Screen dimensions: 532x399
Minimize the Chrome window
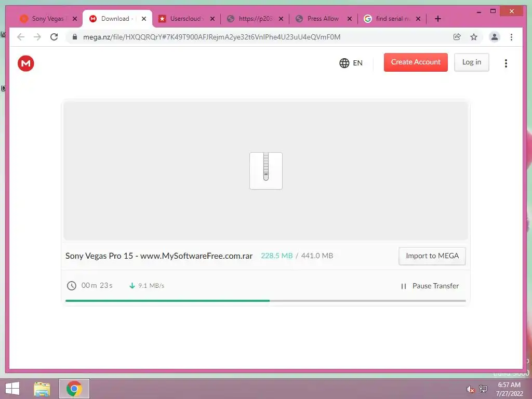click(x=478, y=11)
